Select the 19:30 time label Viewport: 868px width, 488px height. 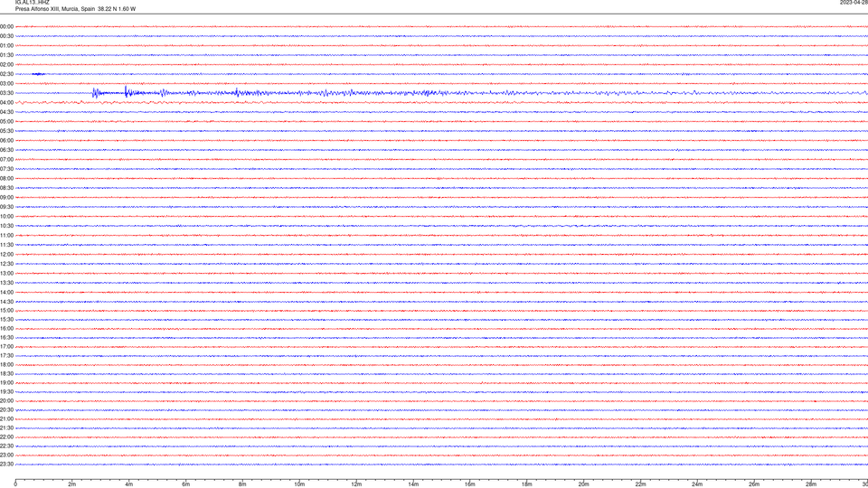[6, 391]
